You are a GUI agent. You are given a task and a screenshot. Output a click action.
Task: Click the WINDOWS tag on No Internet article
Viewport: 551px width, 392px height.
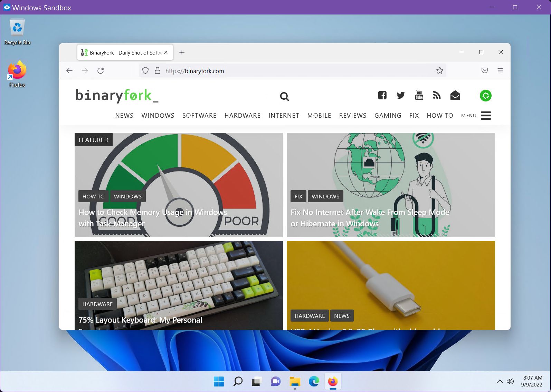325,196
